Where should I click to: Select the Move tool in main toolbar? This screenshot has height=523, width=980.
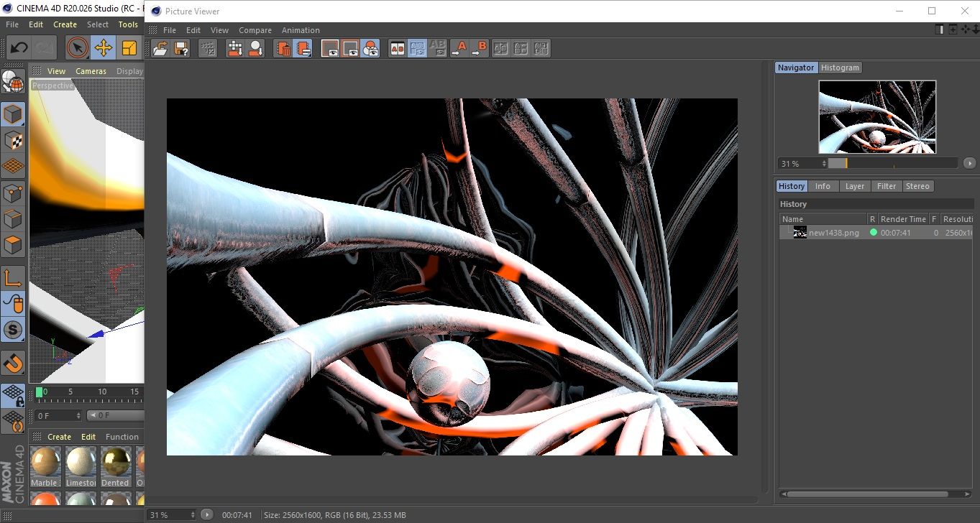click(x=104, y=48)
